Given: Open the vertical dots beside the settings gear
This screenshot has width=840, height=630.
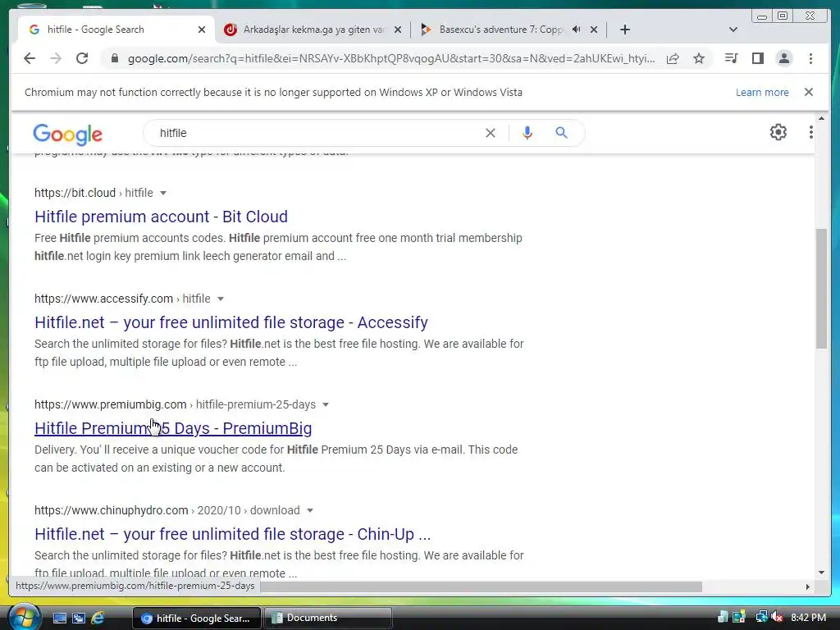Looking at the screenshot, I should coord(811,132).
